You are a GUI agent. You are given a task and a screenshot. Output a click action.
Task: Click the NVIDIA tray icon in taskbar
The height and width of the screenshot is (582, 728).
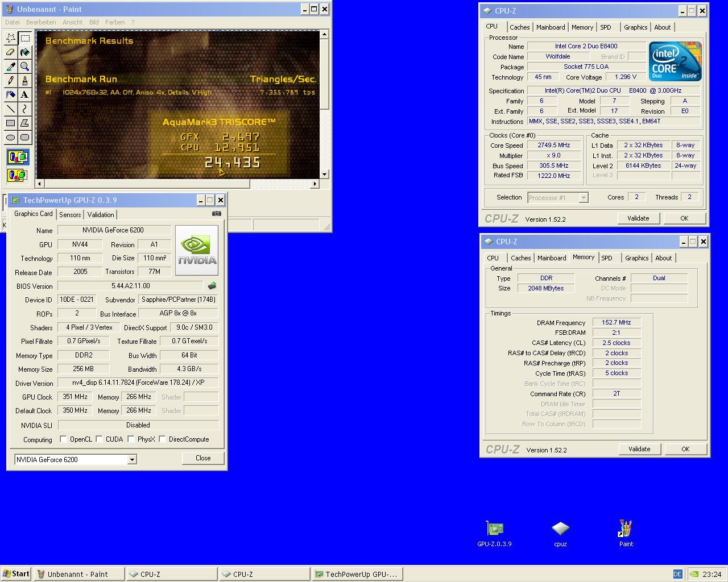pyautogui.click(x=694, y=574)
